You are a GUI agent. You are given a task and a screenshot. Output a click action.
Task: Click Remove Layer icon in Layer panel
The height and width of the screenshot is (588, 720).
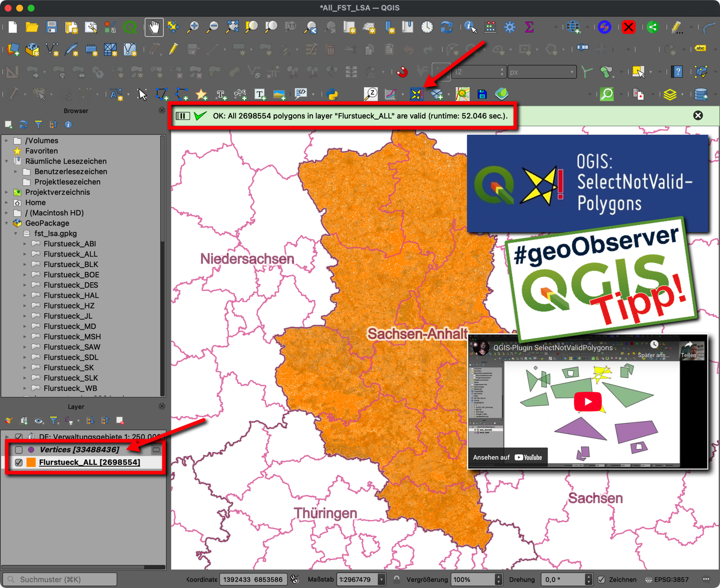[120, 421]
